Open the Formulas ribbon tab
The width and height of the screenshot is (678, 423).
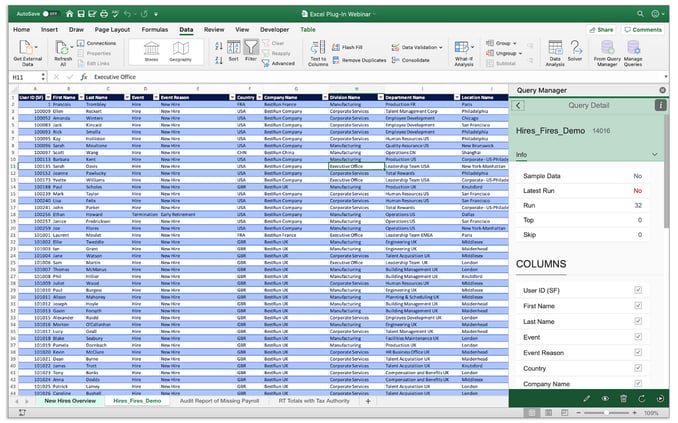pos(155,29)
